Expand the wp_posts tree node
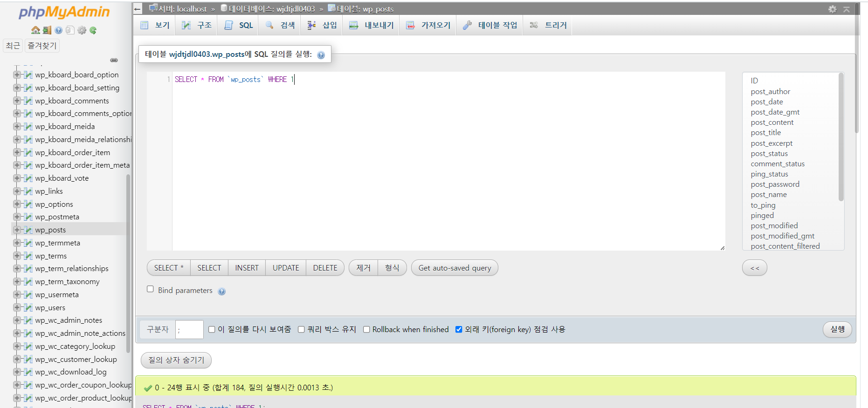868x408 pixels. pyautogui.click(x=17, y=230)
